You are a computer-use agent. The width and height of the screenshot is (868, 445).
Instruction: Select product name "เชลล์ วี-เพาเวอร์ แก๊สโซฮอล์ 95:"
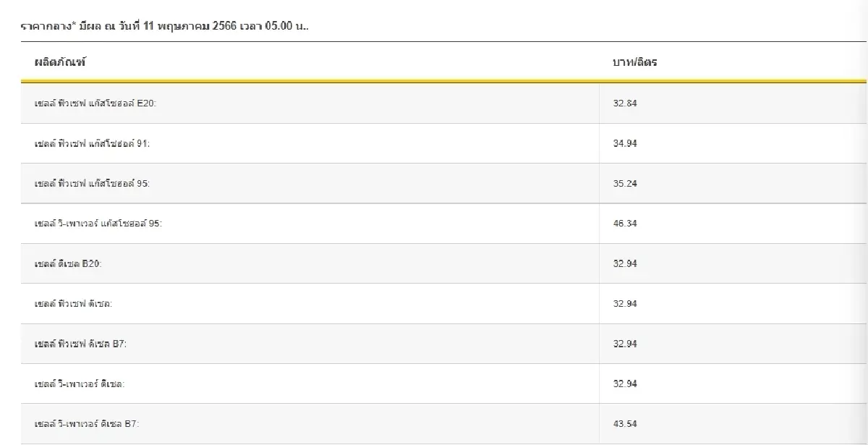pos(98,224)
